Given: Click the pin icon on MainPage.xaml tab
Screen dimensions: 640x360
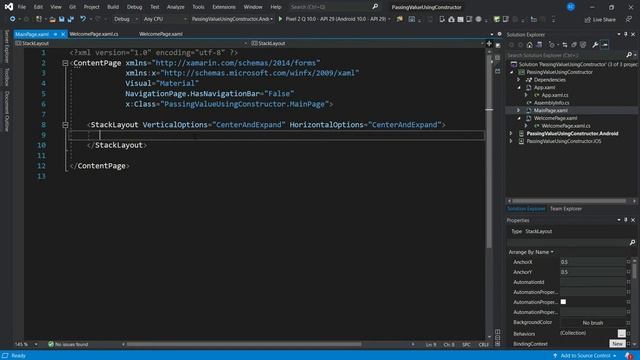Looking at the screenshot, I should pyautogui.click(x=55, y=34).
